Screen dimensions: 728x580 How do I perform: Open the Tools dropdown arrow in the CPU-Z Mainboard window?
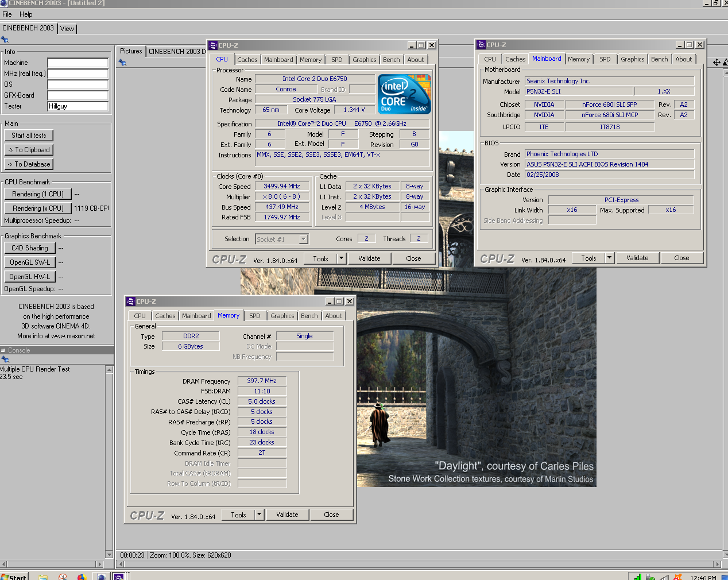pyautogui.click(x=609, y=258)
